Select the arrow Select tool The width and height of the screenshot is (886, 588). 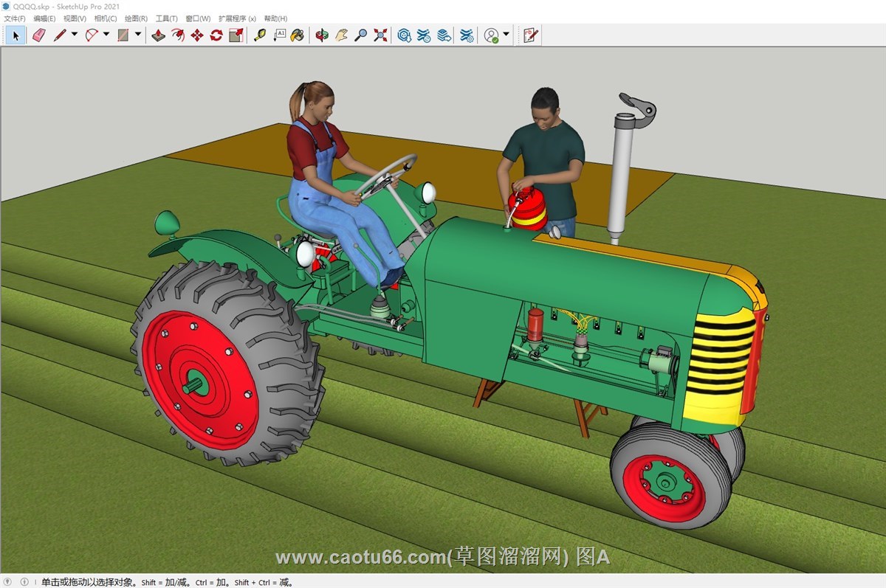tap(16, 35)
